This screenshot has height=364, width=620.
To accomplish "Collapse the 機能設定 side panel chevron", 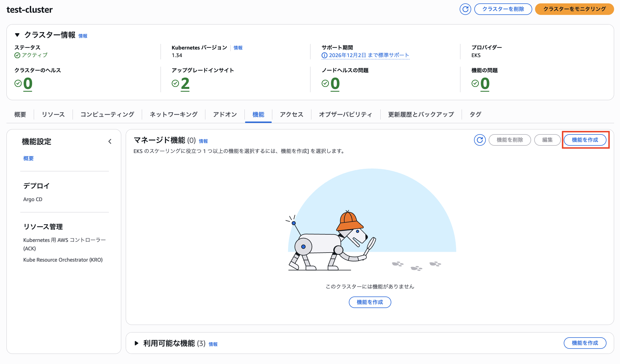I will click(110, 141).
